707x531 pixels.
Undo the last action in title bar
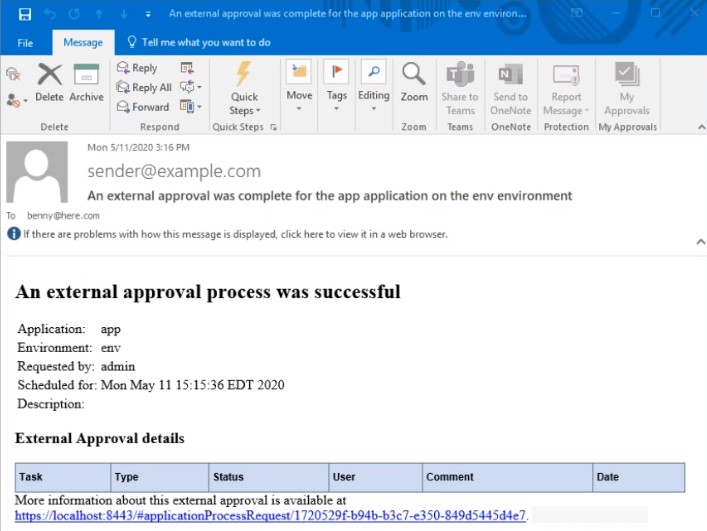[50, 14]
